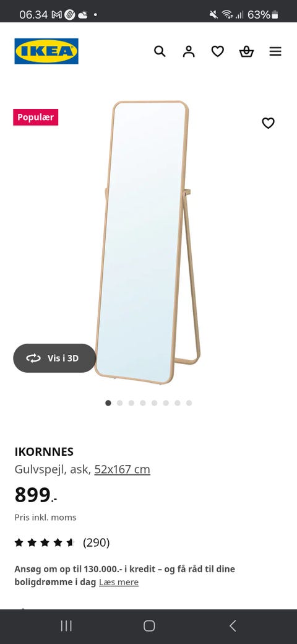Tap the Android home button
The width and height of the screenshot is (297, 644).
[x=149, y=626]
